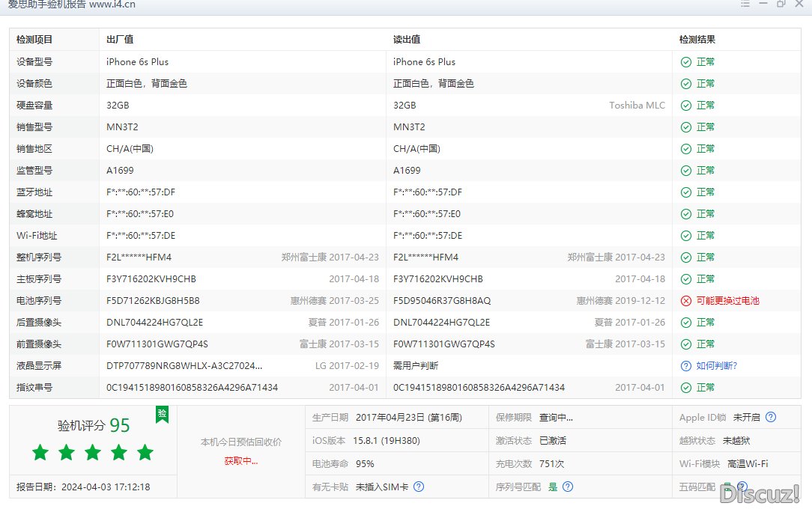Click the LG 2017-02-19 screen date
Image resolution: width=812 pixels, height=512 pixels.
pyautogui.click(x=347, y=366)
